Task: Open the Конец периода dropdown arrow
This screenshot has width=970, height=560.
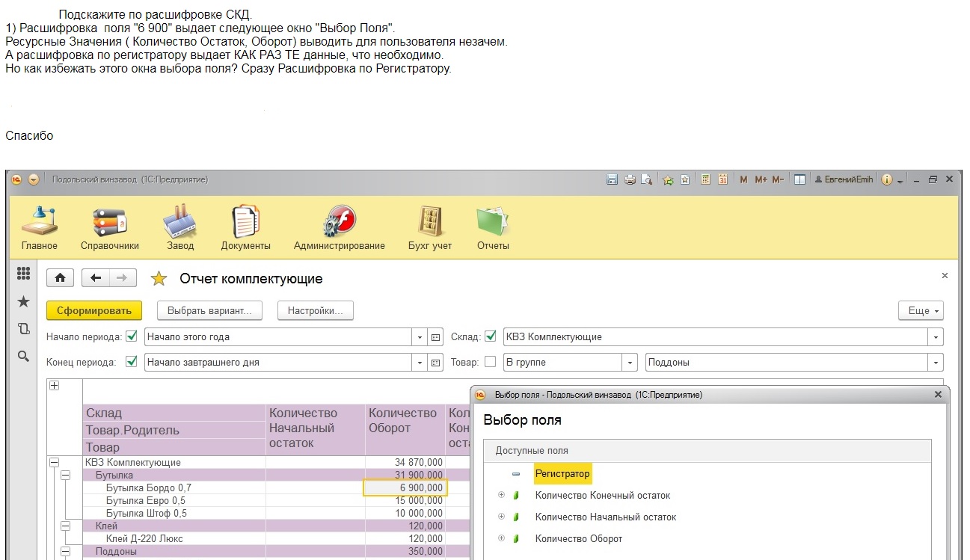Action: [x=420, y=363]
